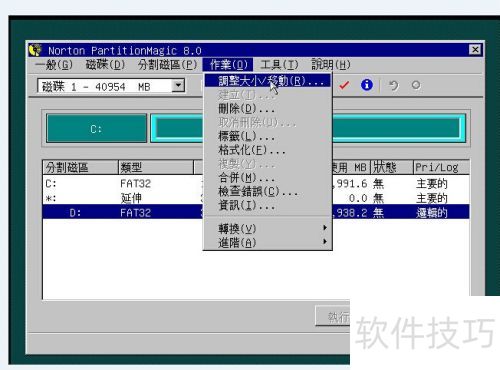The image size is (500, 370).
Task: Choose 調整大小/移動(R)... menu entry
Action: pyautogui.click(x=267, y=81)
